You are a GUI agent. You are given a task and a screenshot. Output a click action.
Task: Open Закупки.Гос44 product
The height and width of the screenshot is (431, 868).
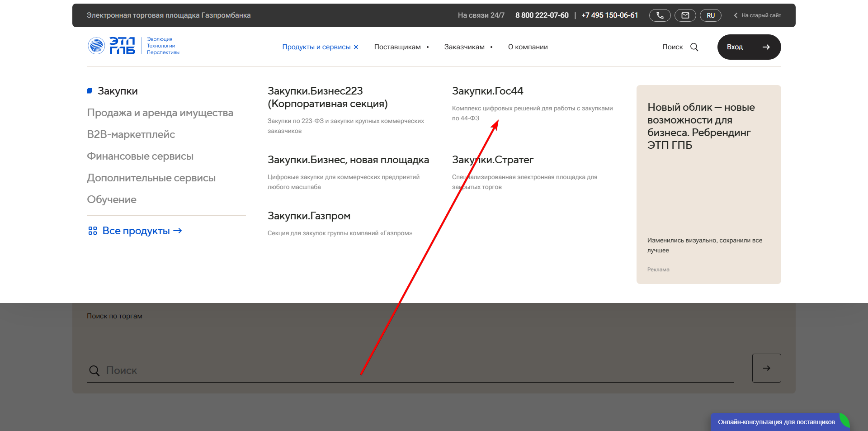pyautogui.click(x=488, y=91)
